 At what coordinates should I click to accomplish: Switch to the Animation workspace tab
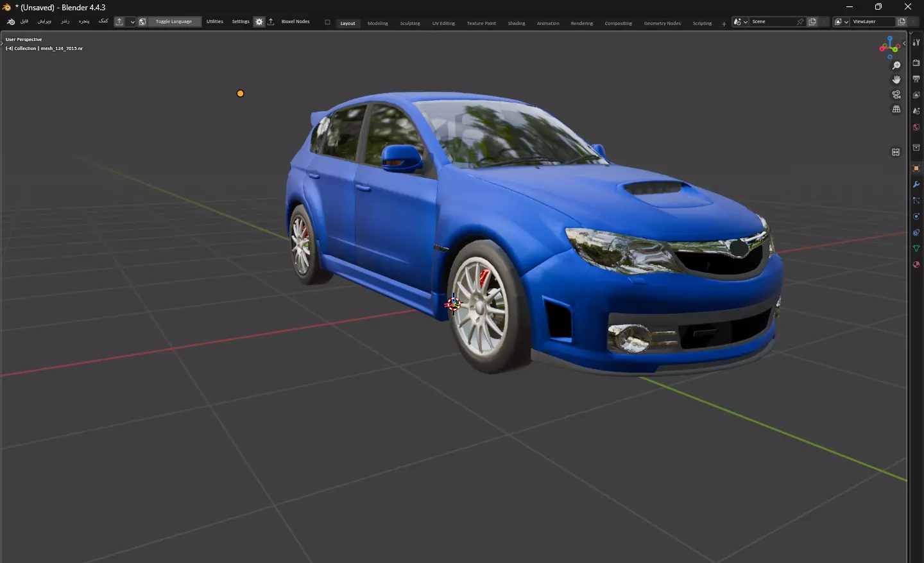click(x=548, y=23)
